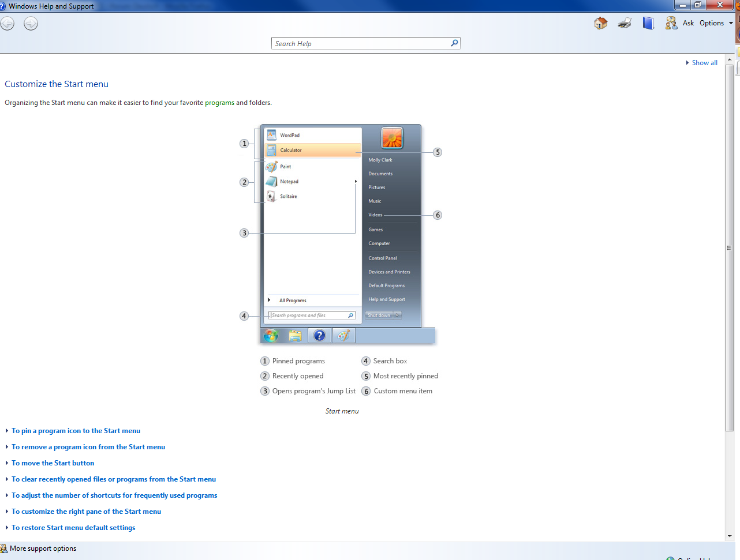
Task: Click the Show all link
Action: pyautogui.click(x=704, y=63)
